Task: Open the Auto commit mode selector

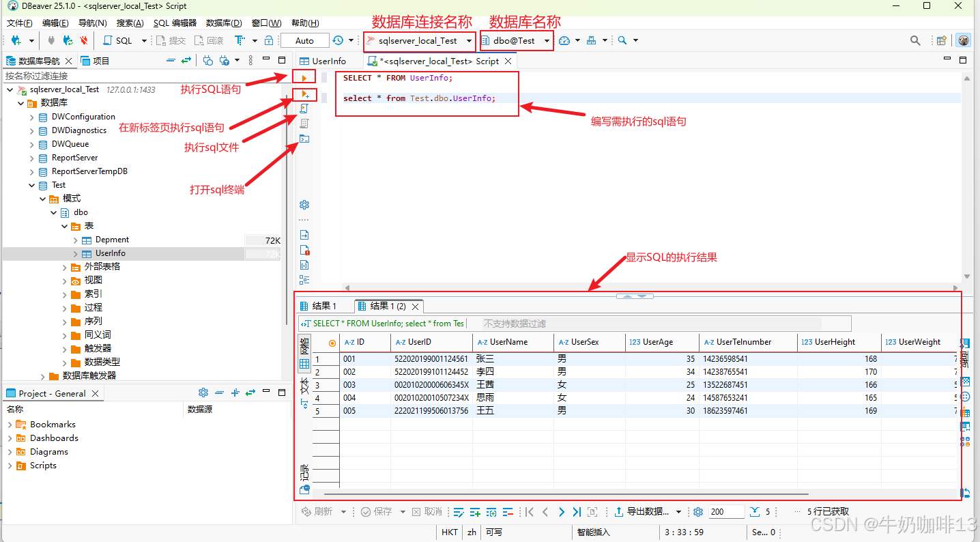Action: click(304, 40)
